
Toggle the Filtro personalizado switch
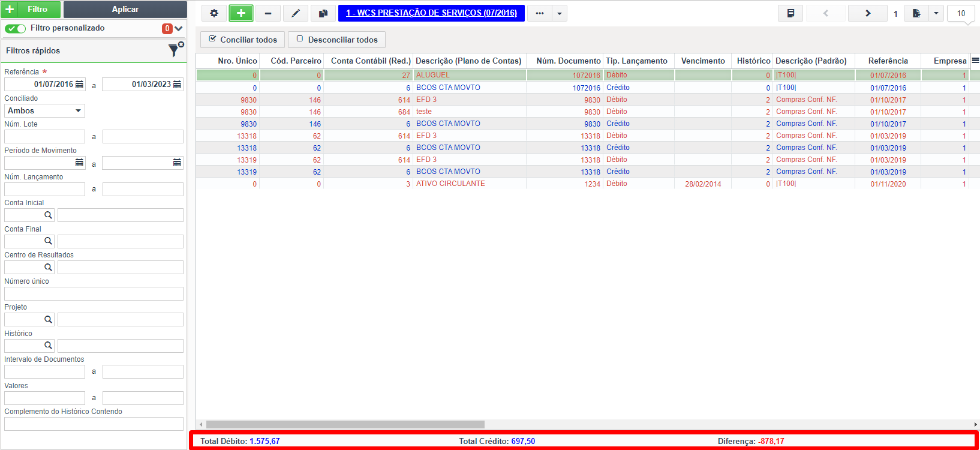pyautogui.click(x=16, y=28)
